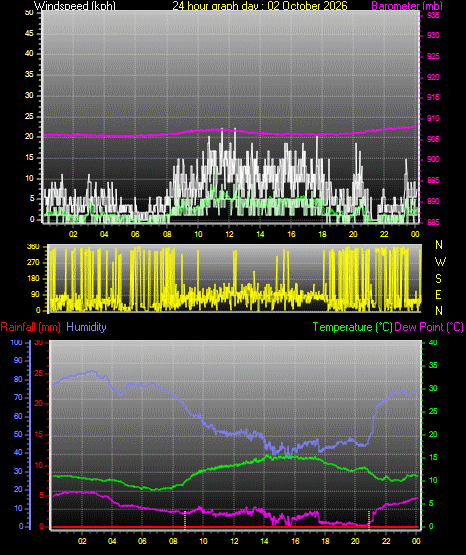Click the "Windspeed (kph)" axis title
This screenshot has height=555, width=466.
coord(75,6)
